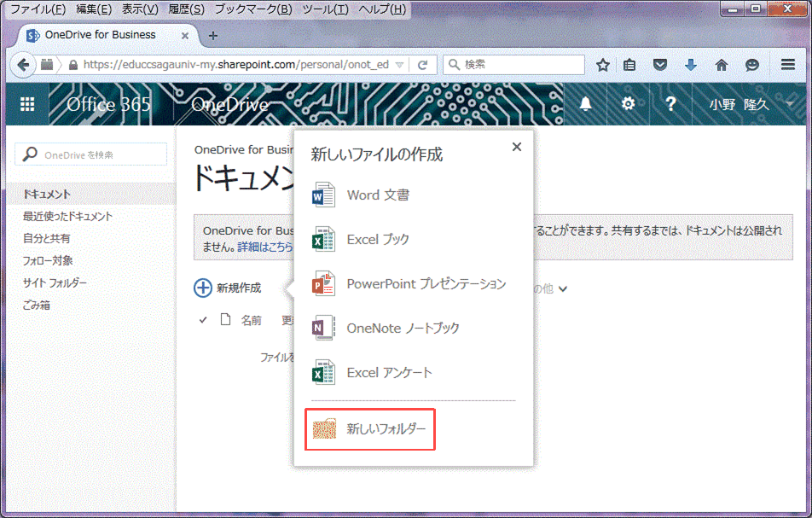This screenshot has width=812, height=518.
Task: Click the site identity lock icon
Action: (x=73, y=65)
